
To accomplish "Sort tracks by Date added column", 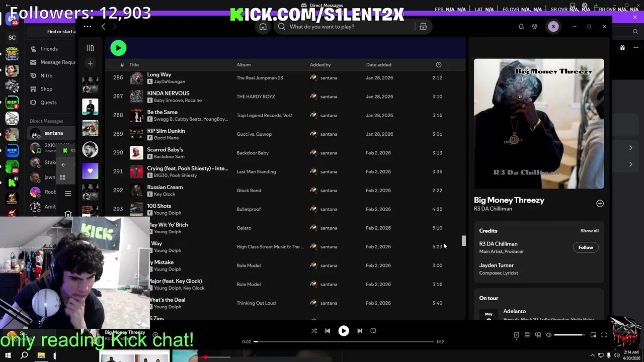I will 378,65.
